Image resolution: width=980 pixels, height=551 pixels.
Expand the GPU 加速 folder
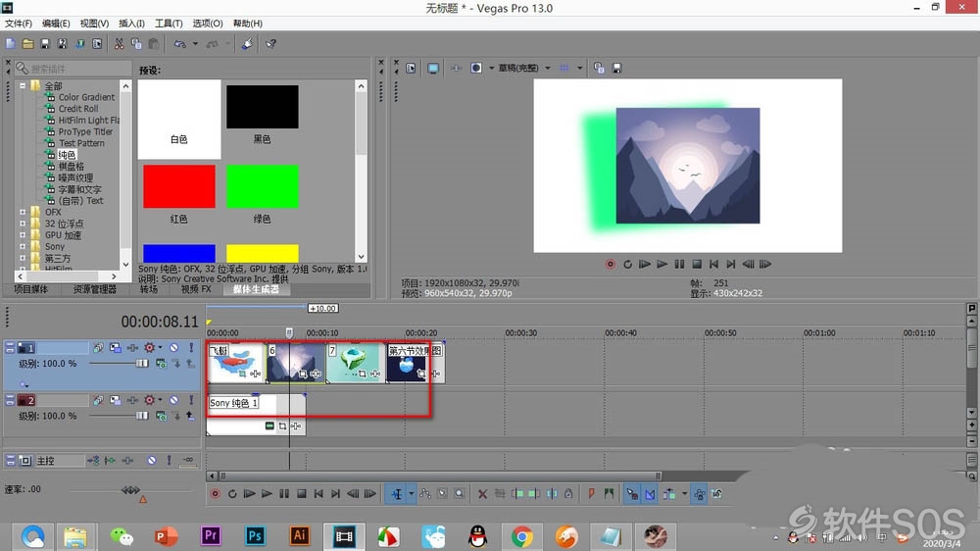point(23,235)
